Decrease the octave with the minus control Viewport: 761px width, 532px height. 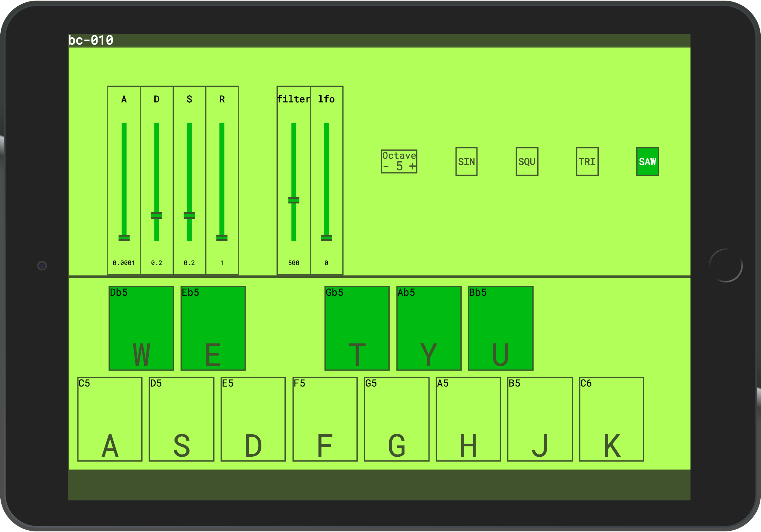coord(386,167)
